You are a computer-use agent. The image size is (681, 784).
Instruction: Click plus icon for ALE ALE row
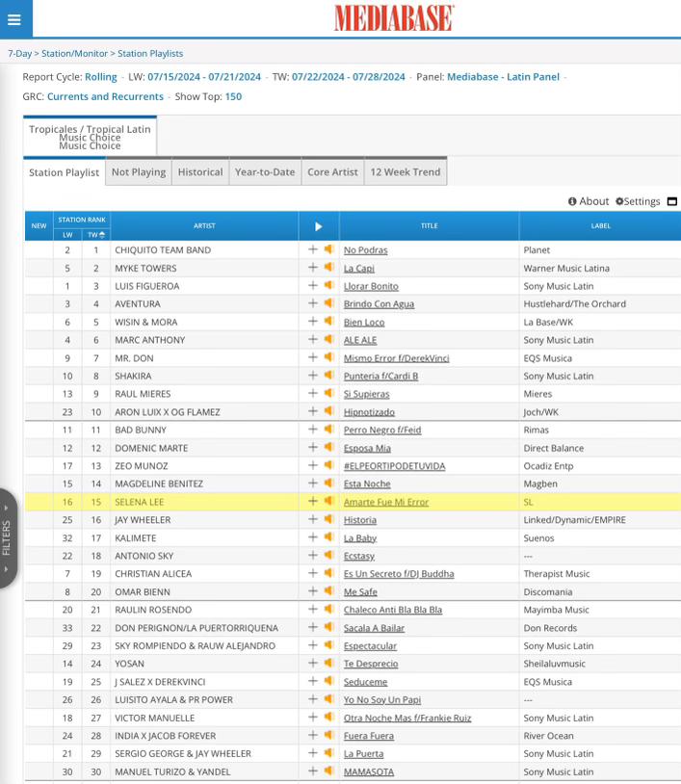tap(313, 339)
